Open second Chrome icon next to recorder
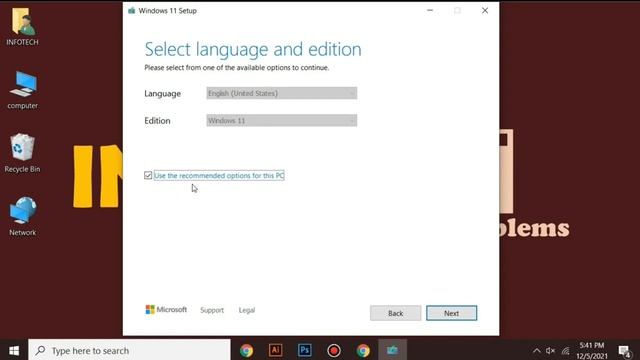 [x=363, y=351]
